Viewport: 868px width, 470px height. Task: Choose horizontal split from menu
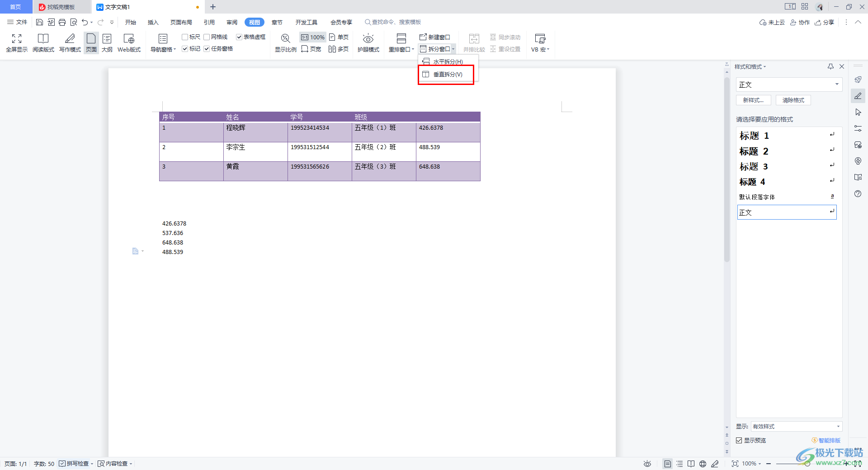click(448, 61)
